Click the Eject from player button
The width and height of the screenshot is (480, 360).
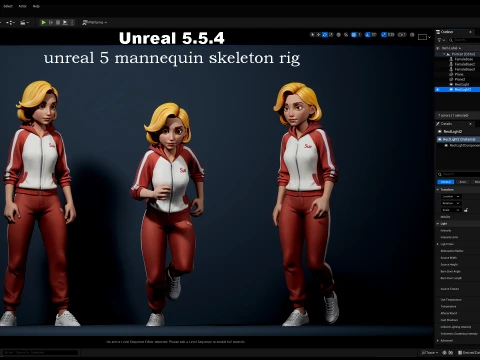tap(65, 22)
